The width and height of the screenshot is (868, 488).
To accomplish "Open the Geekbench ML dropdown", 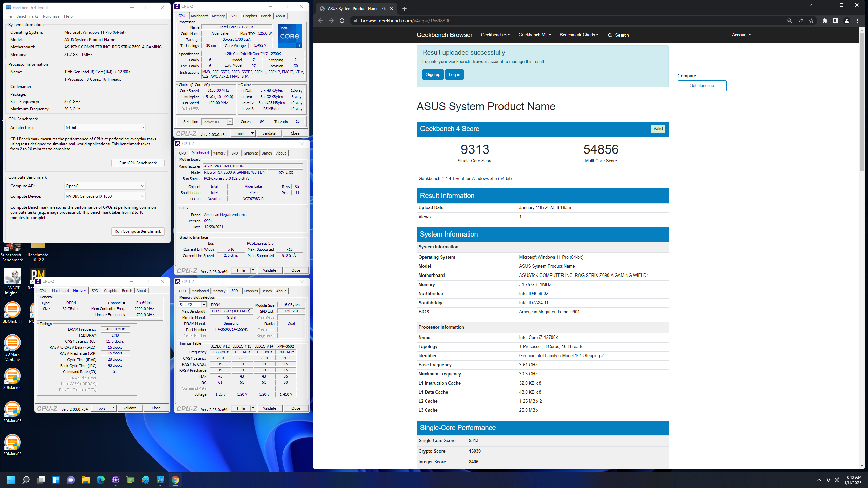I will 535,35.
